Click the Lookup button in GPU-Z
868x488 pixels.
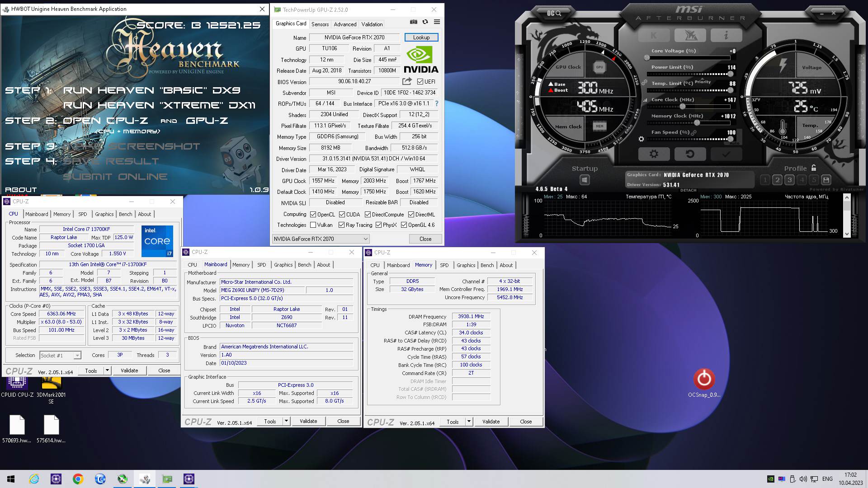(421, 38)
